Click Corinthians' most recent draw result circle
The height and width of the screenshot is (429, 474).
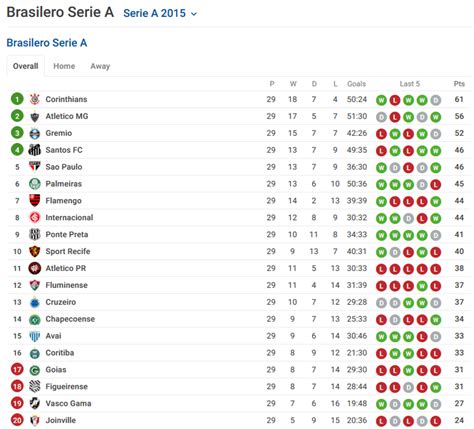(435, 100)
